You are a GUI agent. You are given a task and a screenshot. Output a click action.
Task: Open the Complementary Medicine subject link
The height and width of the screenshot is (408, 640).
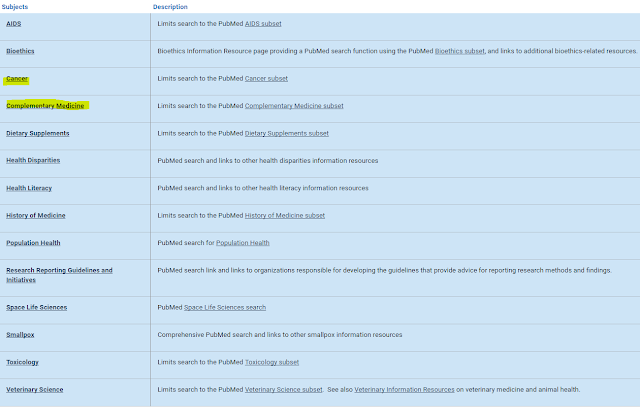45,106
